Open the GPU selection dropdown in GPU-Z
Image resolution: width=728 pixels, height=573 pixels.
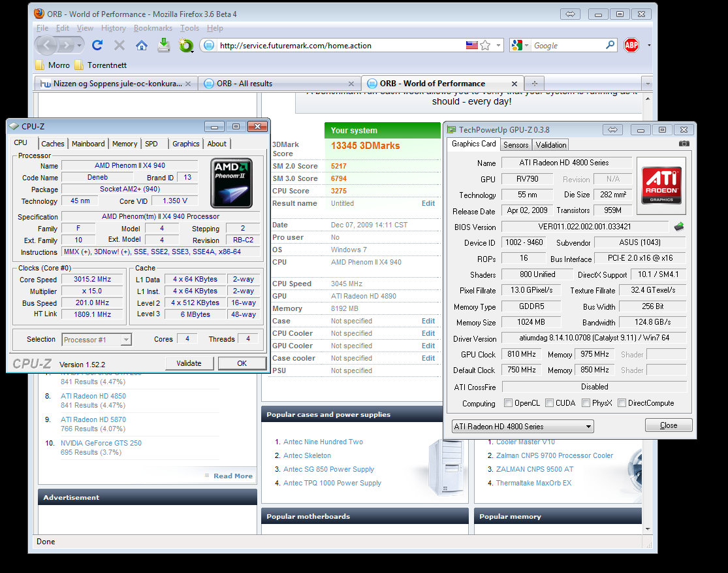pos(522,426)
